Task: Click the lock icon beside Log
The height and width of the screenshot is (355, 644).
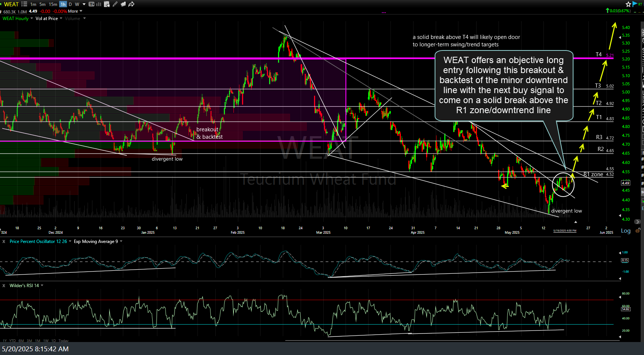Action: pyautogui.click(x=638, y=230)
